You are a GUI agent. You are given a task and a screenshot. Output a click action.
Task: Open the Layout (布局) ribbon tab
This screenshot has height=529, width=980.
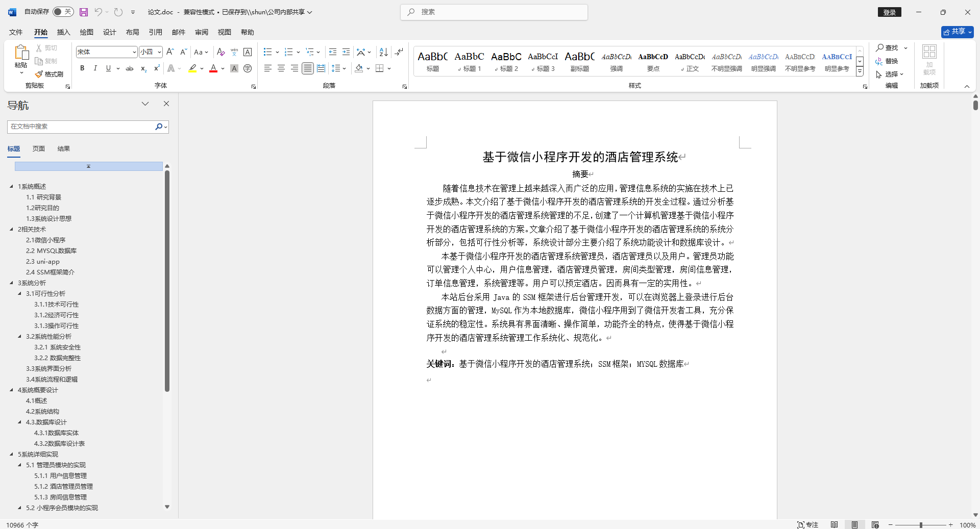(132, 32)
